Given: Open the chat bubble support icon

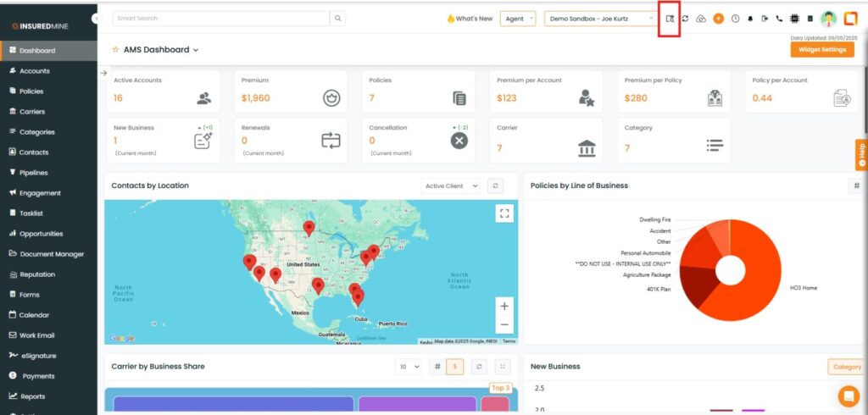Looking at the screenshot, I should click(849, 396).
